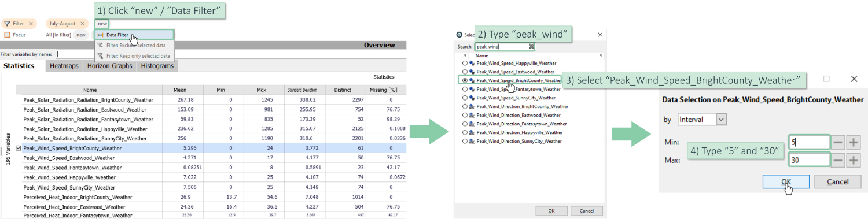The height and width of the screenshot is (219, 868).
Task: Decrease the Min value with the minus button
Action: coord(838,142)
